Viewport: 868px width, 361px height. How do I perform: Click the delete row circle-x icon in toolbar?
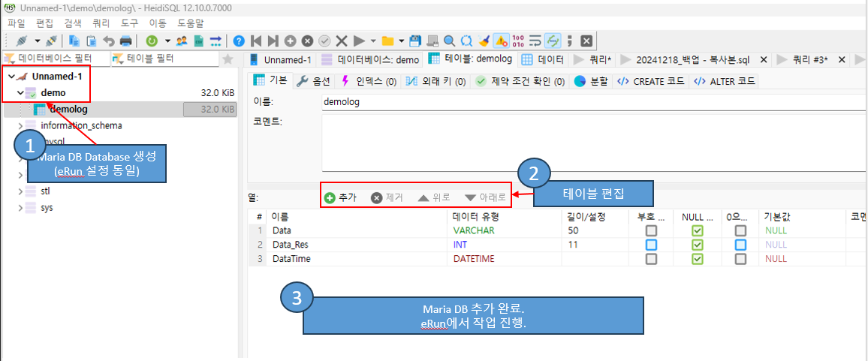click(x=307, y=41)
